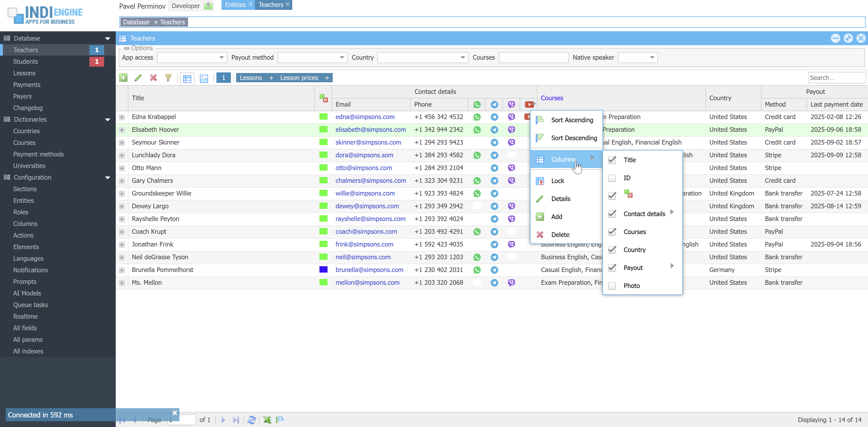
Task: Click the refresh icon in paging bar
Action: pos(251,419)
